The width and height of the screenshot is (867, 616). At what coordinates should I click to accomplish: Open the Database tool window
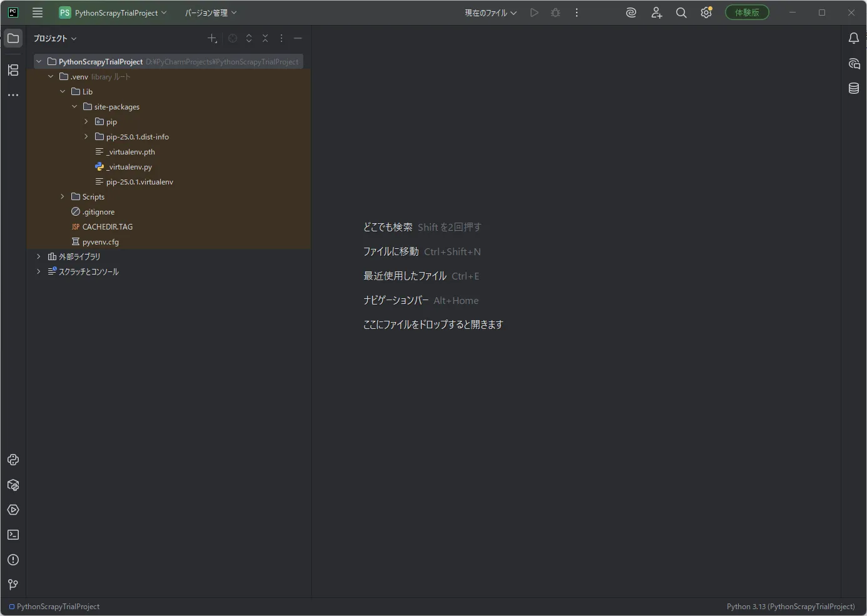pyautogui.click(x=854, y=88)
